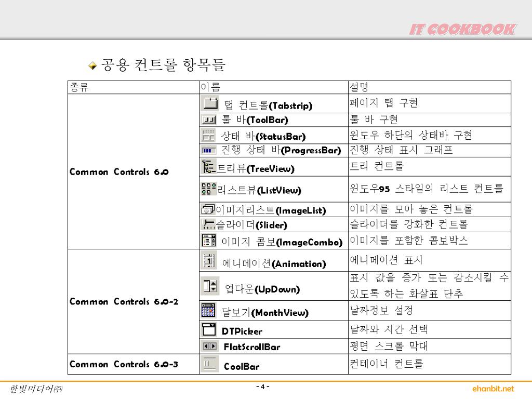Click the text 툴 바(ToolBar)
The image size is (532, 399).
[x=255, y=119]
